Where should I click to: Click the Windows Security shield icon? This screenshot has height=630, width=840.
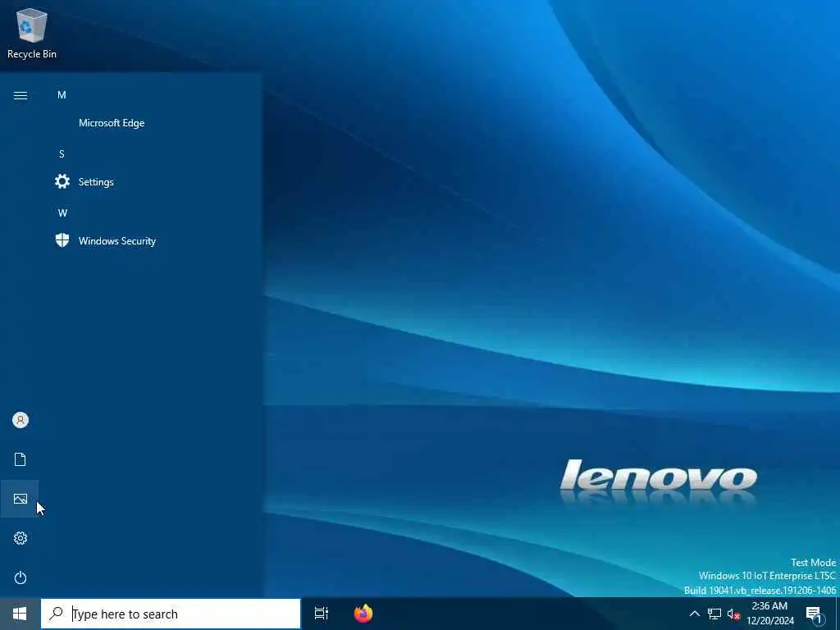62,240
